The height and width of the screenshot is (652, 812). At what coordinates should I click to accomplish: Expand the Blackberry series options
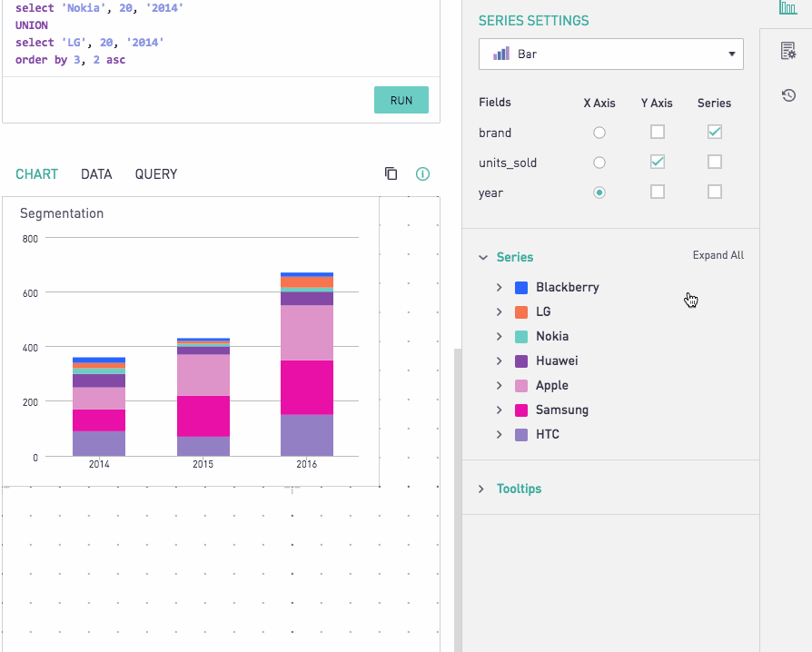pyautogui.click(x=500, y=288)
